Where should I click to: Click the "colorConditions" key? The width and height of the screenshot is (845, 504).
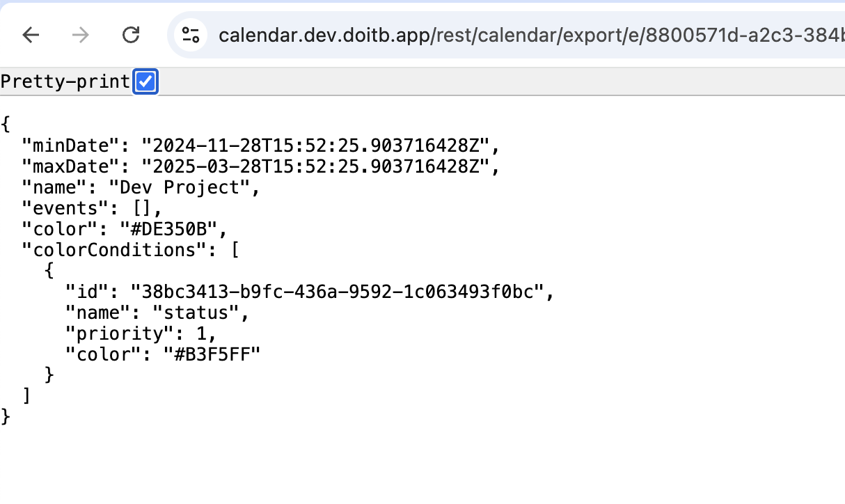tap(114, 251)
